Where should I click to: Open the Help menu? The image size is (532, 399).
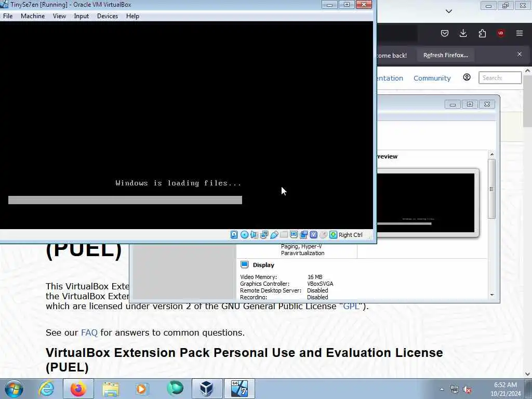pyautogui.click(x=132, y=16)
